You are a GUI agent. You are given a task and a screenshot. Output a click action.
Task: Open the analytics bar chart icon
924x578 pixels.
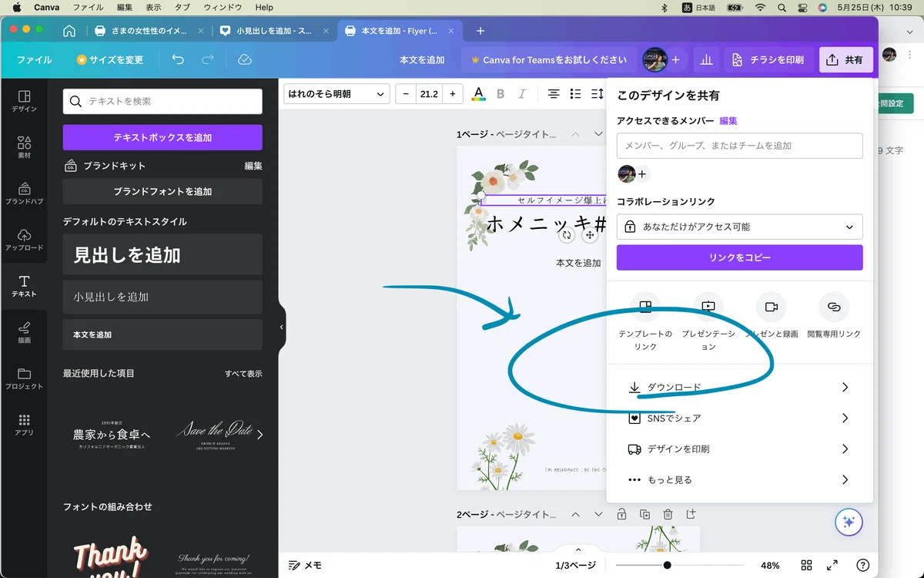[706, 59]
